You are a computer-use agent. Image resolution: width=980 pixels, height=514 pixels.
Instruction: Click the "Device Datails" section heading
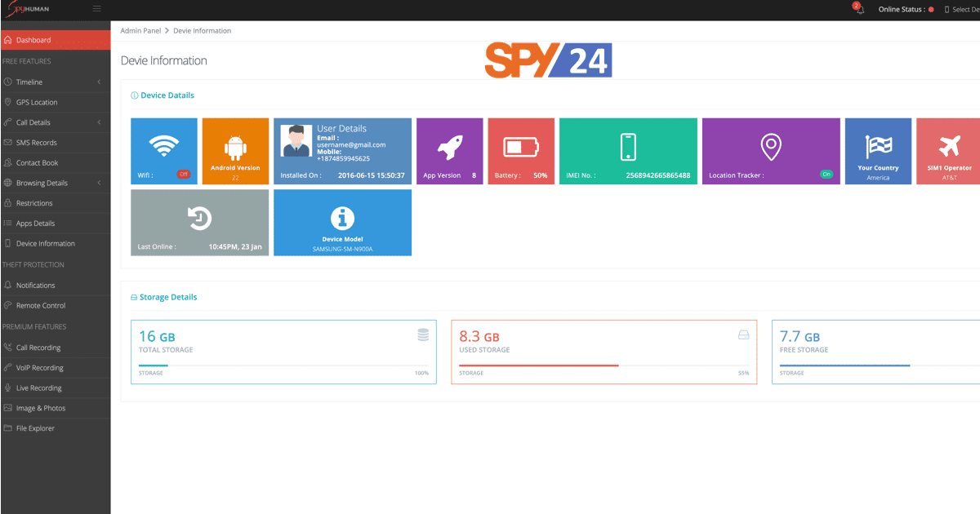[x=167, y=95]
